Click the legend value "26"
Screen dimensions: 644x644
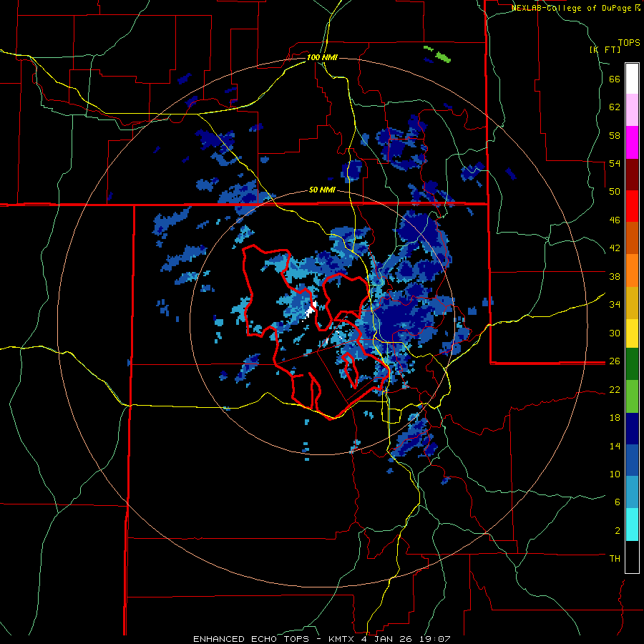[x=615, y=361]
